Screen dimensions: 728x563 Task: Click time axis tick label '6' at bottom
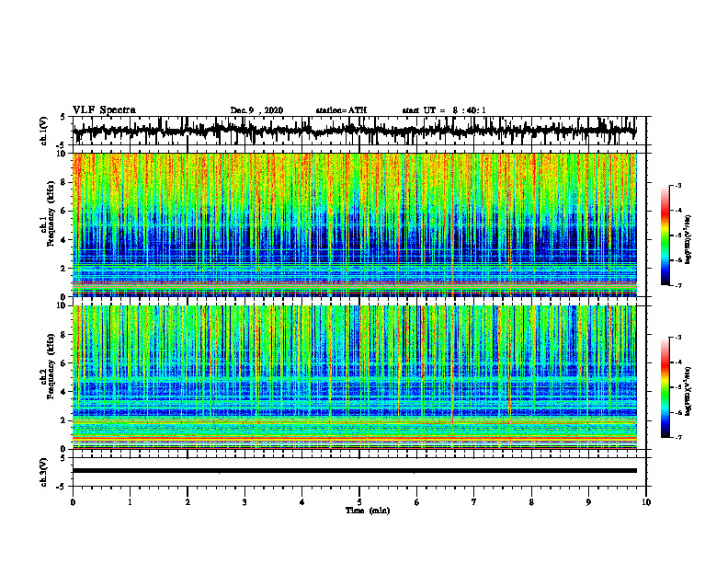417,502
